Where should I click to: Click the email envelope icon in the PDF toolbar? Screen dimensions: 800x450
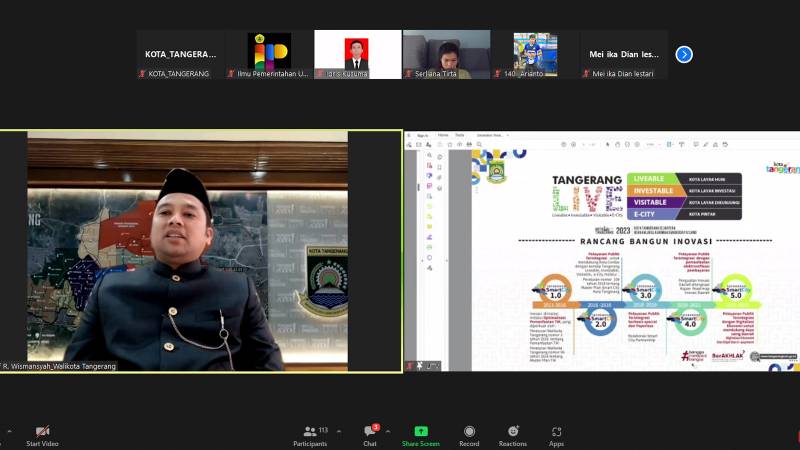[418, 144]
